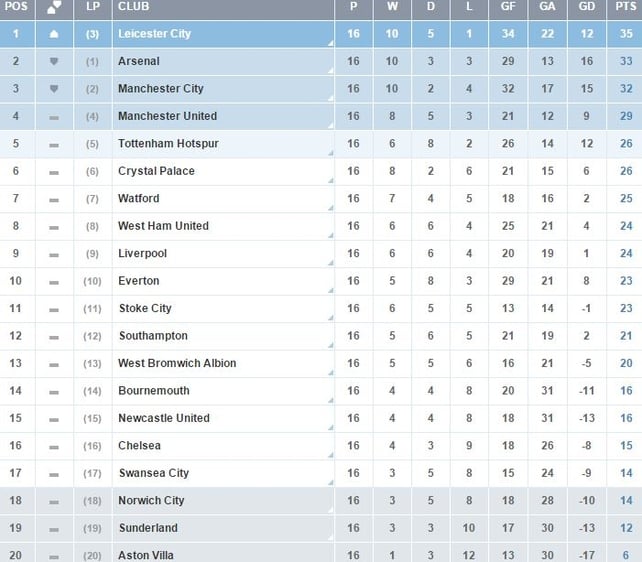
Task: Open the Liverpool club link
Action: coord(142,254)
